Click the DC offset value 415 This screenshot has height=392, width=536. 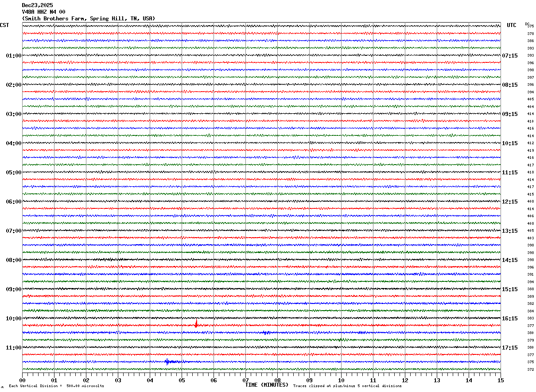coord(530,194)
